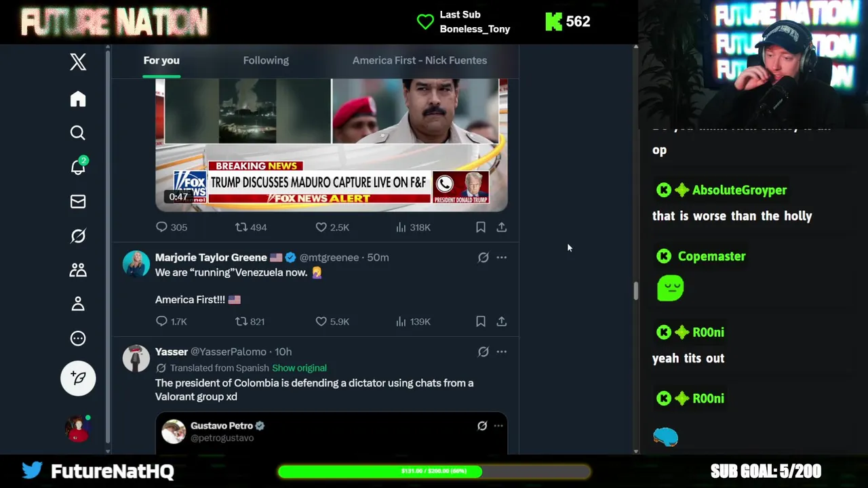The height and width of the screenshot is (488, 868).
Task: Share Marjorie Taylor Greene's post
Action: coord(501,321)
